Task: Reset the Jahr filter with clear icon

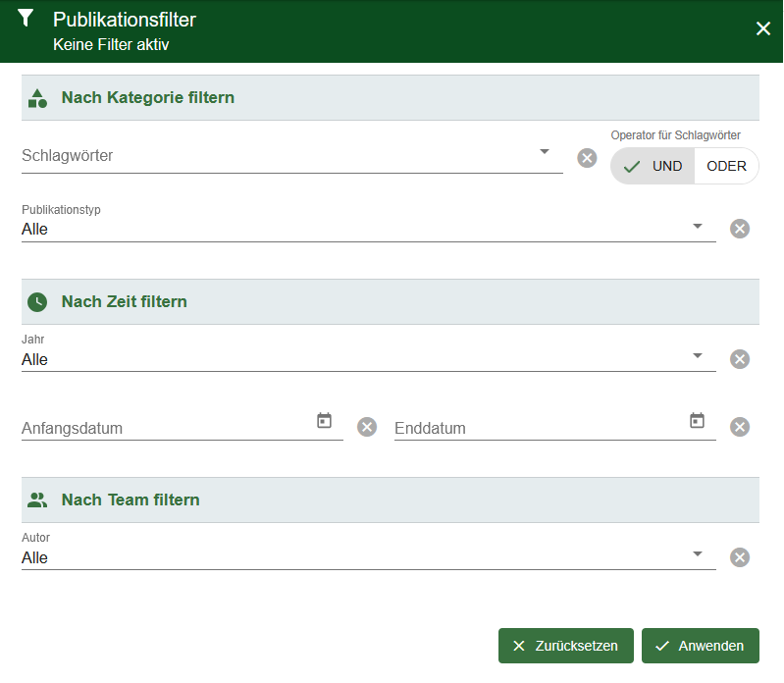Action: [740, 359]
